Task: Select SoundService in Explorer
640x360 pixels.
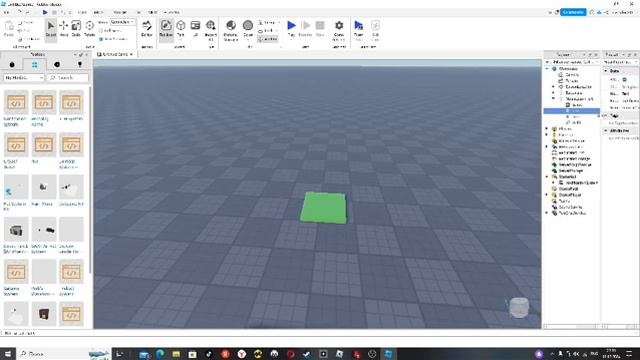Action: 570,207
